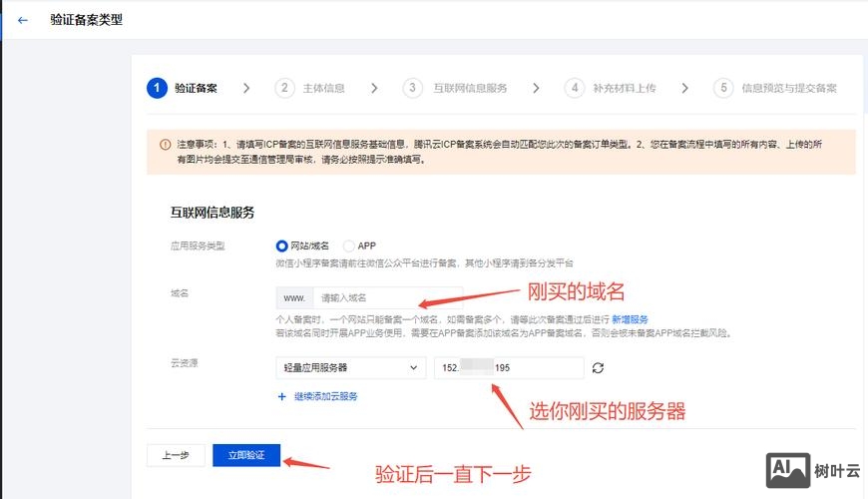Click the WeChat mini-program hint text

pos(424,263)
